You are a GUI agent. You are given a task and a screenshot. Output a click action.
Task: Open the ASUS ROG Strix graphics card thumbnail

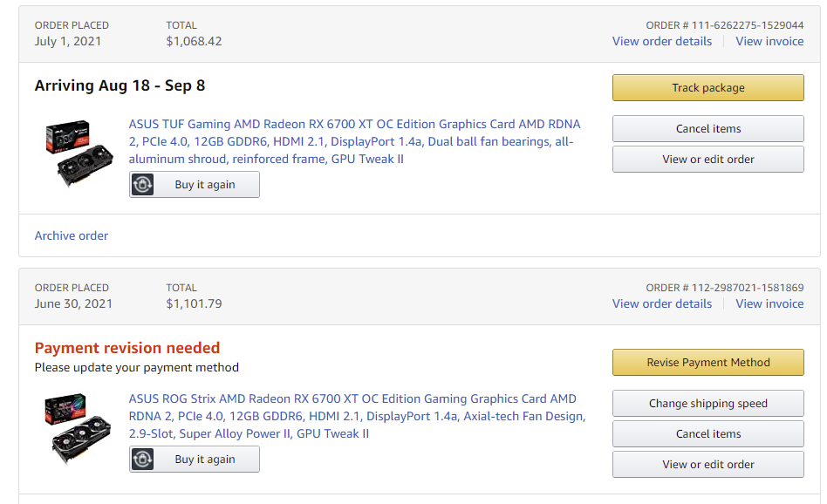tap(78, 428)
